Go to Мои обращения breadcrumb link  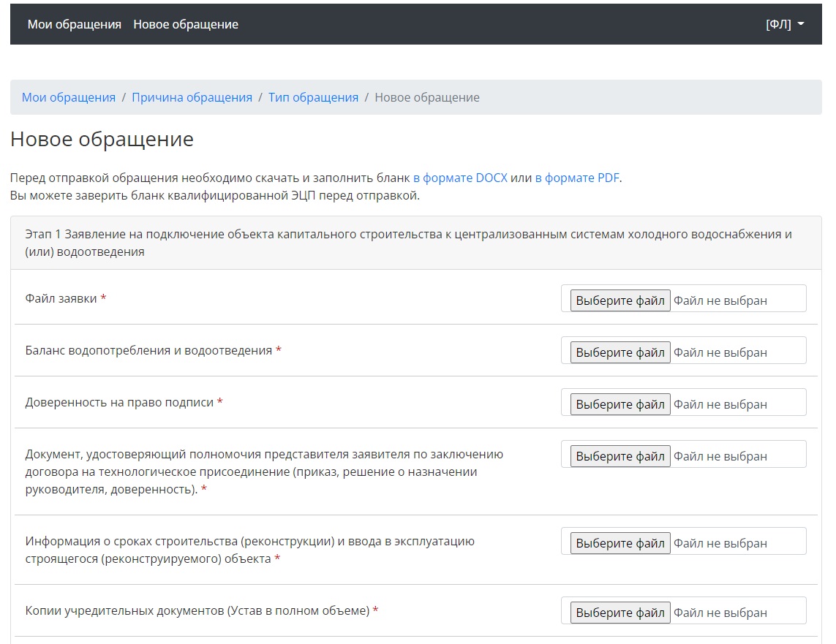pyautogui.click(x=69, y=97)
